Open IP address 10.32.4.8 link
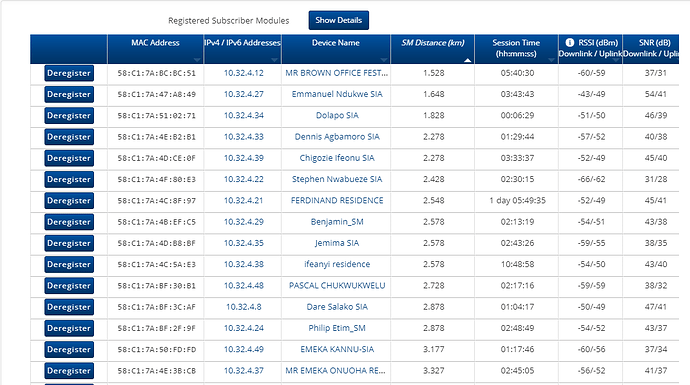 pyautogui.click(x=243, y=307)
